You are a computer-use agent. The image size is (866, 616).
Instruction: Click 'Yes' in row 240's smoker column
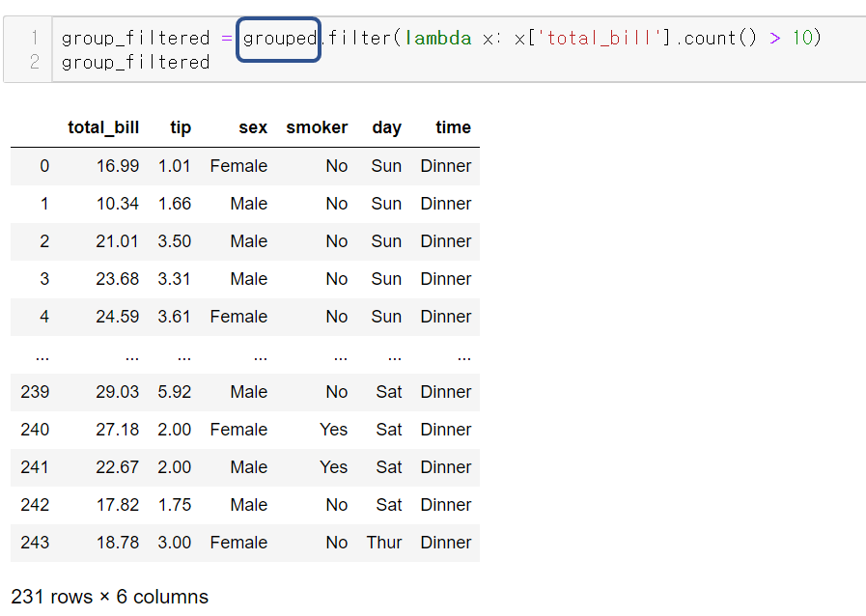pyautogui.click(x=334, y=430)
